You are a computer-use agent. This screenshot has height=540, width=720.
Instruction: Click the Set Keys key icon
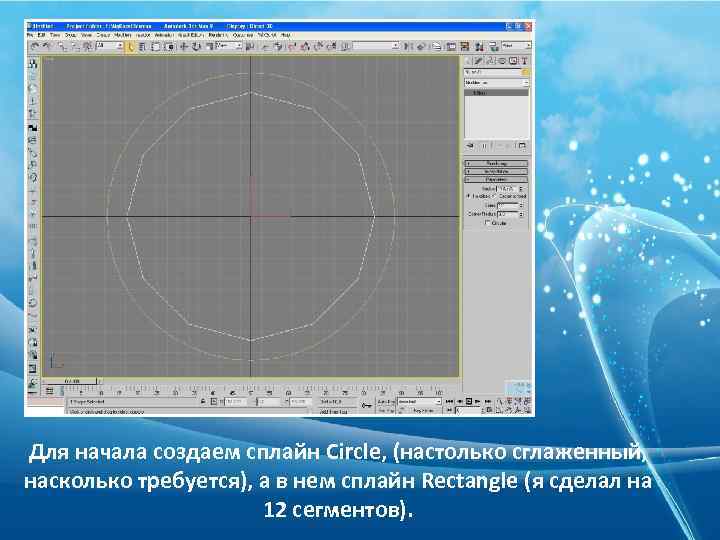[x=366, y=406]
